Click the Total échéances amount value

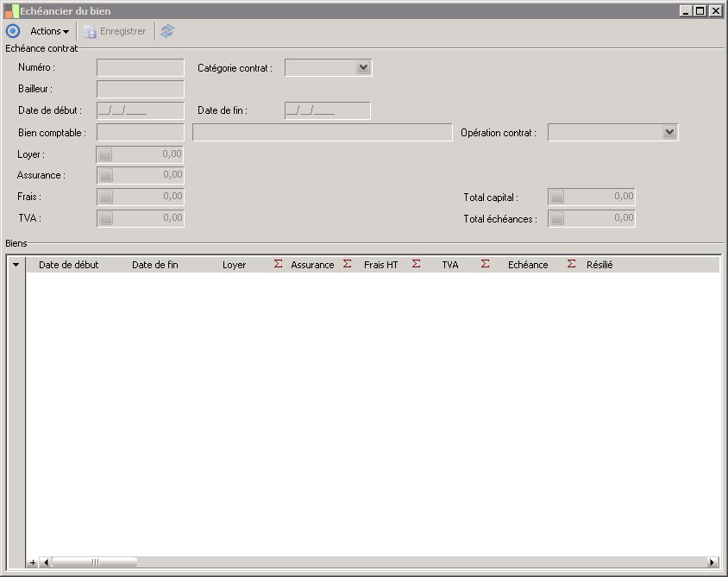coord(624,217)
